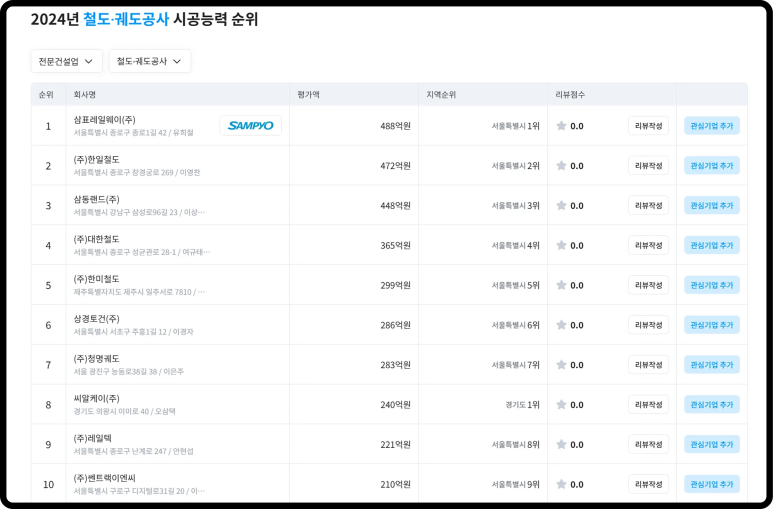Write a review for (주)벤트랙이엔씨

pos(648,484)
